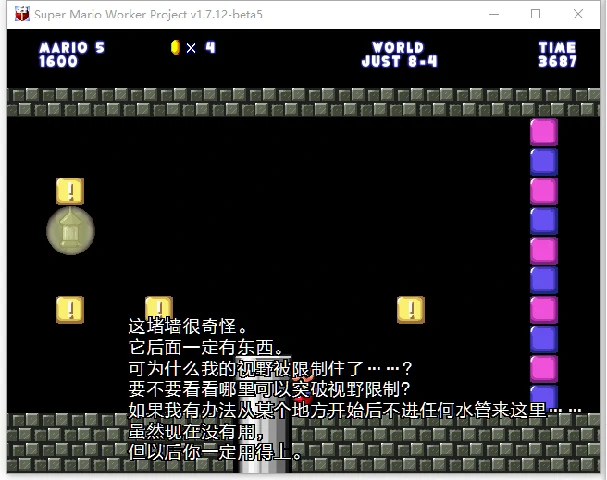Select the exclamation block partly hidden by dialogue text
Image resolution: width=607 pixels, height=480 pixels.
(x=159, y=308)
